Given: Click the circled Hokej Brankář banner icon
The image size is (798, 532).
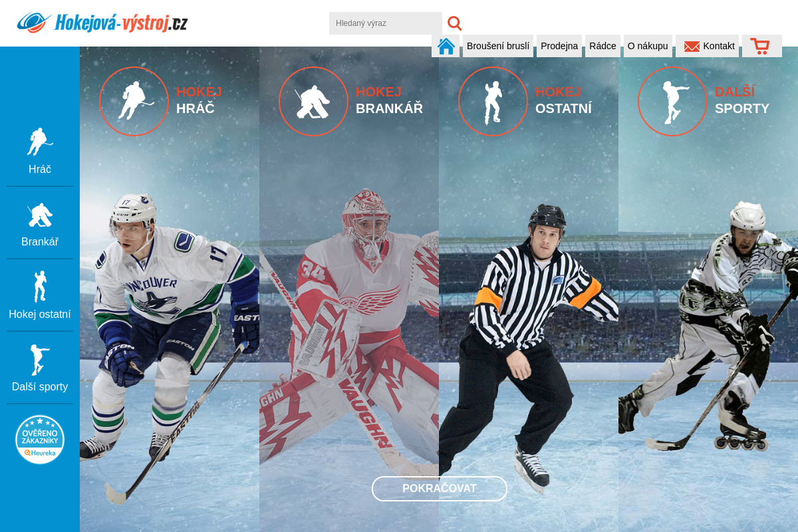Looking at the screenshot, I should pyautogui.click(x=313, y=101).
